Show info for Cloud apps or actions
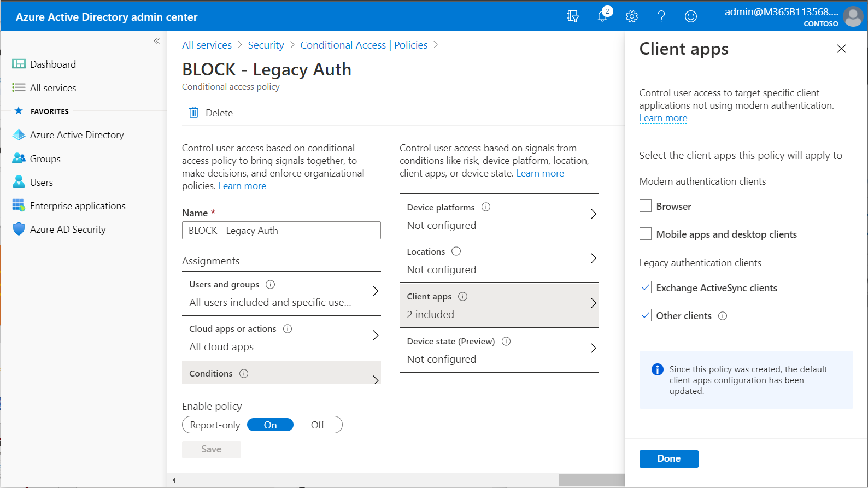Screen dimensions: 868x488 (x=288, y=328)
